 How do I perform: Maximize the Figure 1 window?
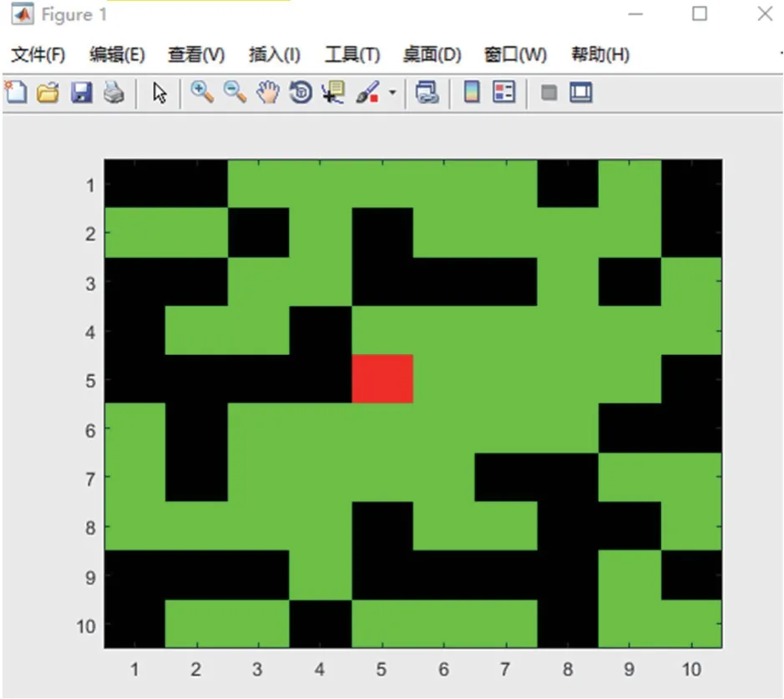point(700,14)
